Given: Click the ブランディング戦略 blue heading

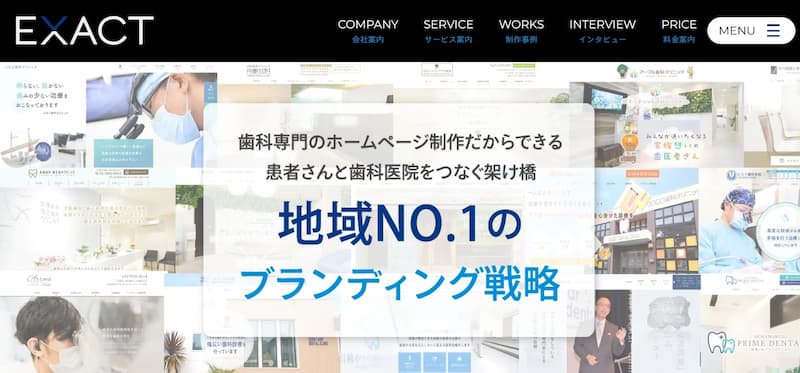Looking at the screenshot, I should 400,283.
